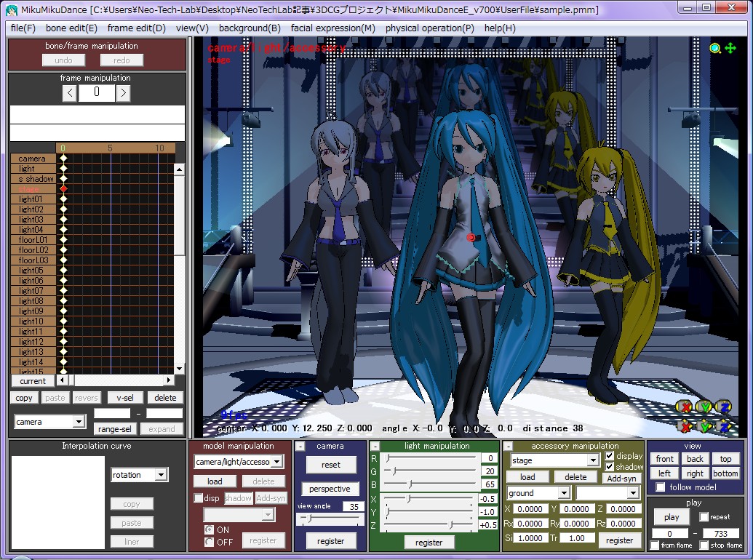Select the camera keyframe diamond at frame 0
Image resolution: width=753 pixels, height=560 pixels.
coord(63,159)
